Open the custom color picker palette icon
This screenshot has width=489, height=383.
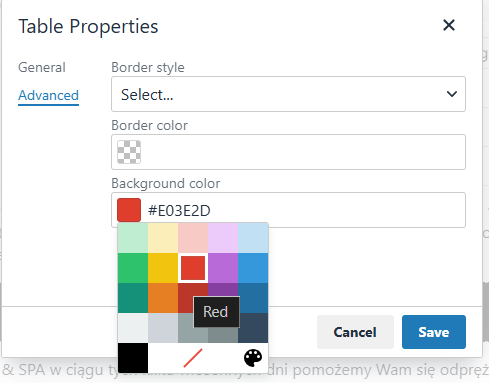click(253, 358)
